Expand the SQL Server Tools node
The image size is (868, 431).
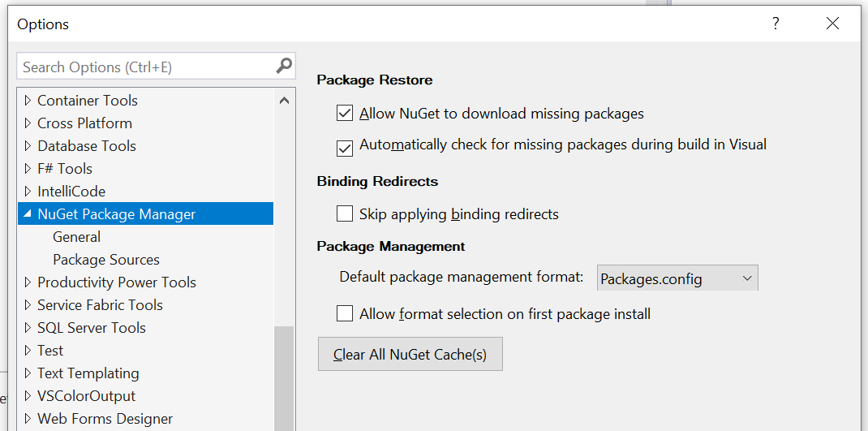[28, 327]
